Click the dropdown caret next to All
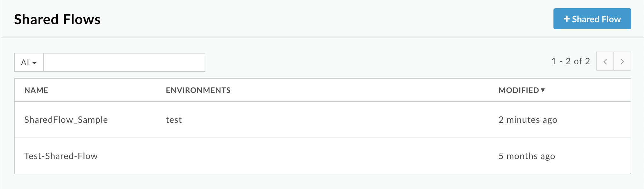The image size is (644, 189). (x=34, y=62)
